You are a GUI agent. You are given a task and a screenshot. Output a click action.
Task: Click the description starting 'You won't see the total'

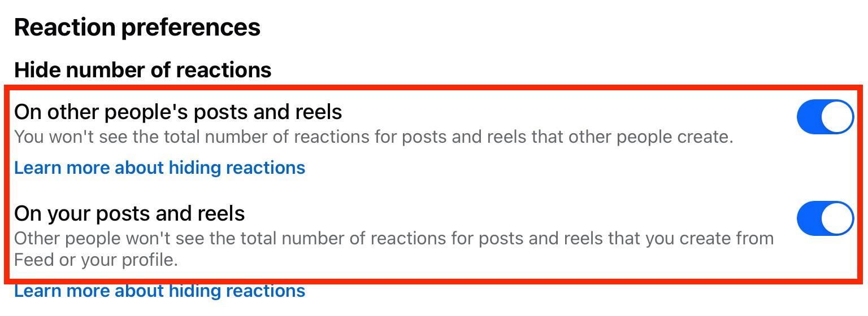tap(373, 137)
